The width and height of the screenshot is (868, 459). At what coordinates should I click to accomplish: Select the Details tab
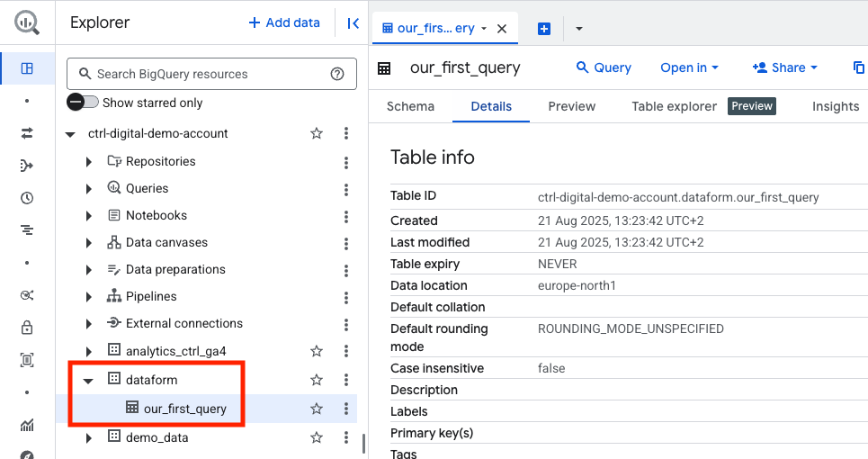pyautogui.click(x=491, y=106)
